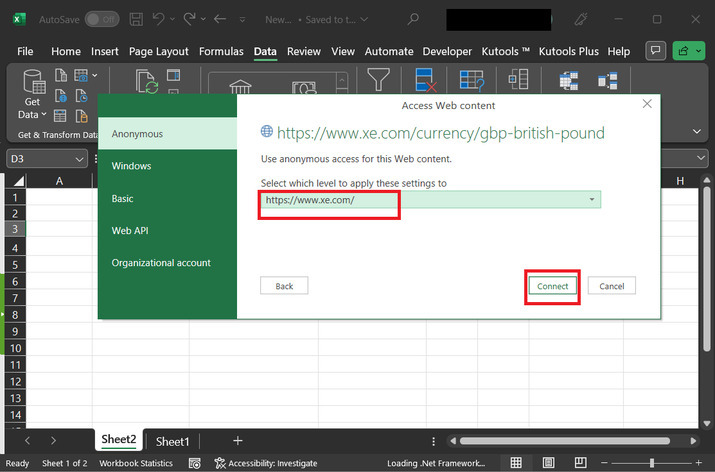
Task: Collapse the ribbon with the chevron
Action: tap(697, 131)
